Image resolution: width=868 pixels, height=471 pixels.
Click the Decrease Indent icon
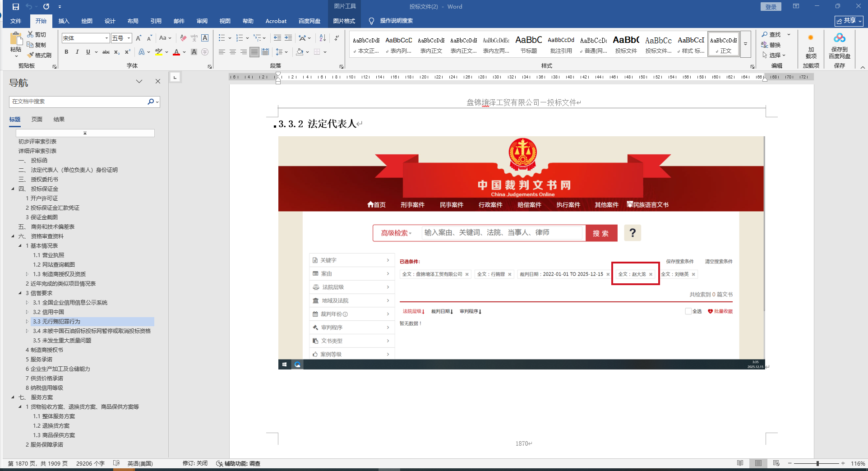pyautogui.click(x=277, y=38)
